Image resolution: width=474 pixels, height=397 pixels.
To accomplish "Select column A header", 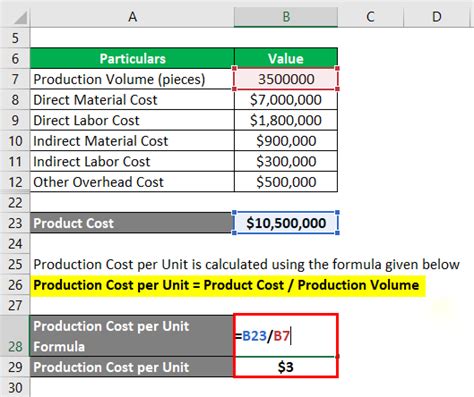I will pos(132,17).
